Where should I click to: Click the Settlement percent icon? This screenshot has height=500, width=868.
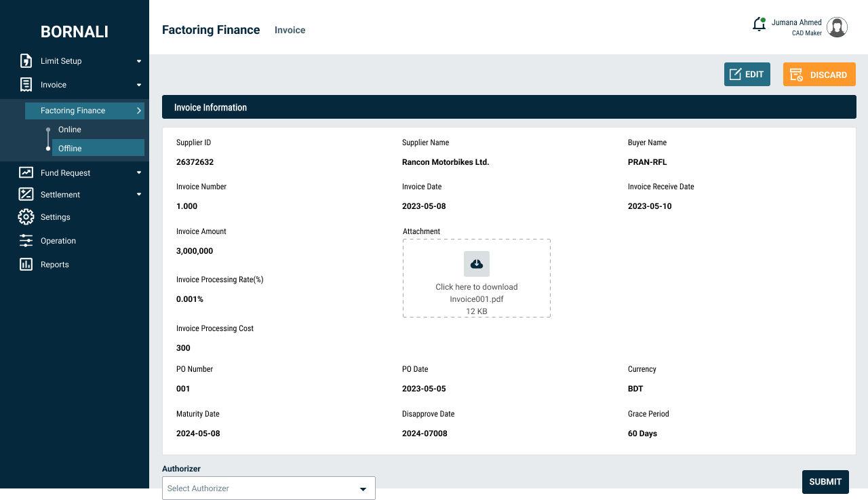pyautogui.click(x=26, y=195)
